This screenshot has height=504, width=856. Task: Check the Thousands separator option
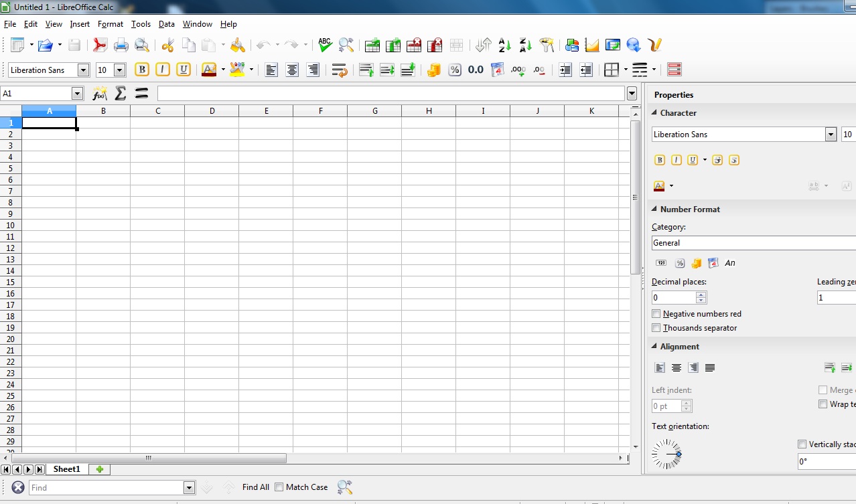point(656,327)
